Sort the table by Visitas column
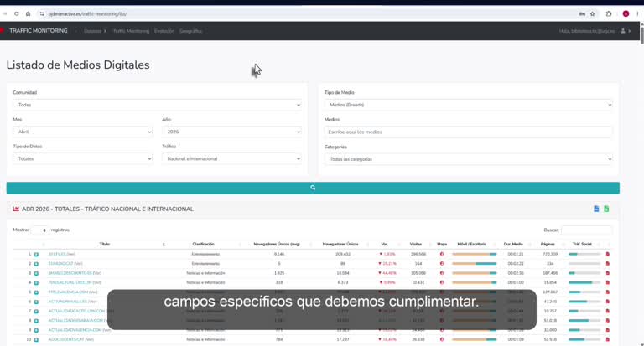644x346 pixels. pos(416,245)
